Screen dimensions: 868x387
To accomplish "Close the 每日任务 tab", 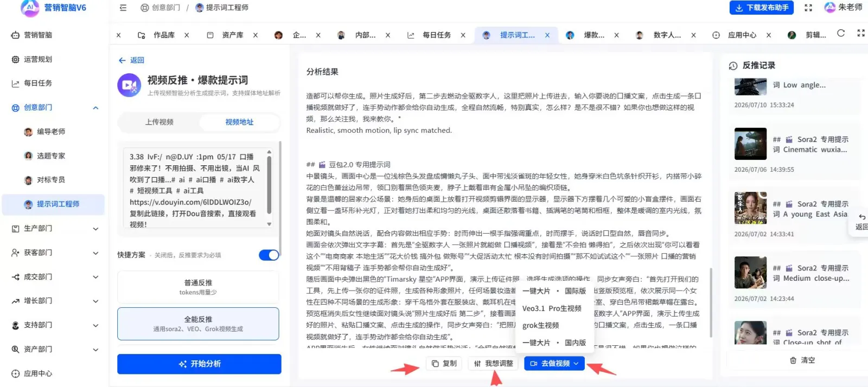I will coord(463,35).
